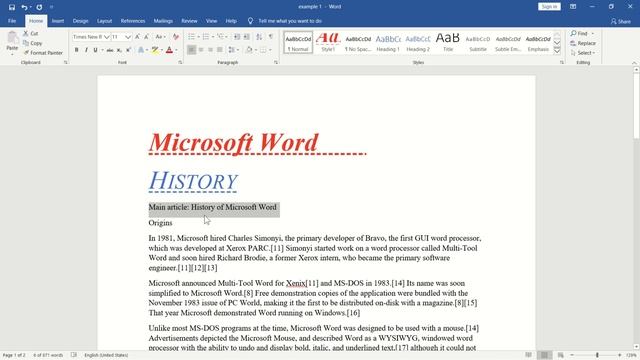Open the Ribbon Display Options icon
640x360 pixels.
point(573,7)
